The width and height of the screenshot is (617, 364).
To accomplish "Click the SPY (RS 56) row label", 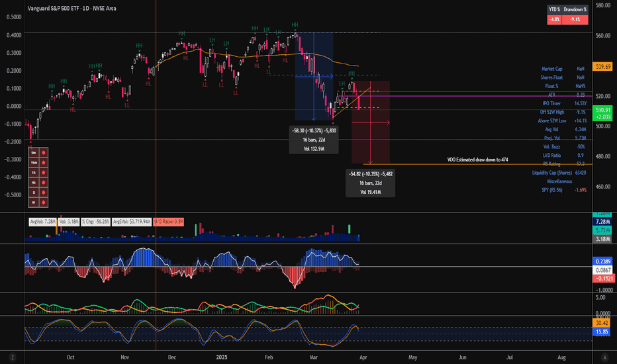I will pyautogui.click(x=551, y=190).
